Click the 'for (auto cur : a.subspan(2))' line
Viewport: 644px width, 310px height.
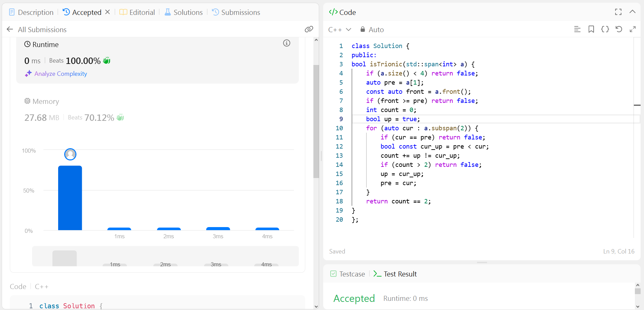(422, 128)
